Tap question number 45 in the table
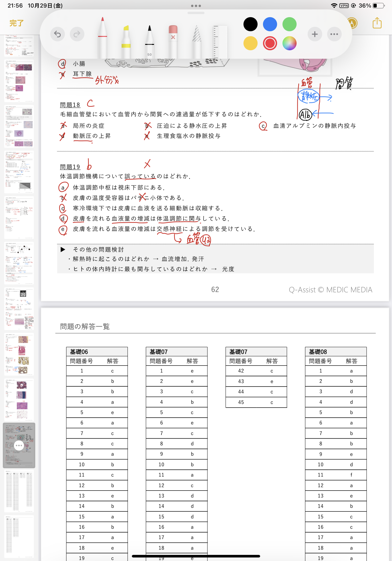 (241, 402)
